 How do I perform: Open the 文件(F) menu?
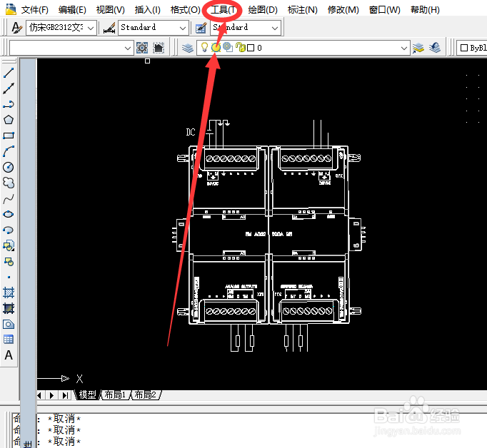[35, 10]
